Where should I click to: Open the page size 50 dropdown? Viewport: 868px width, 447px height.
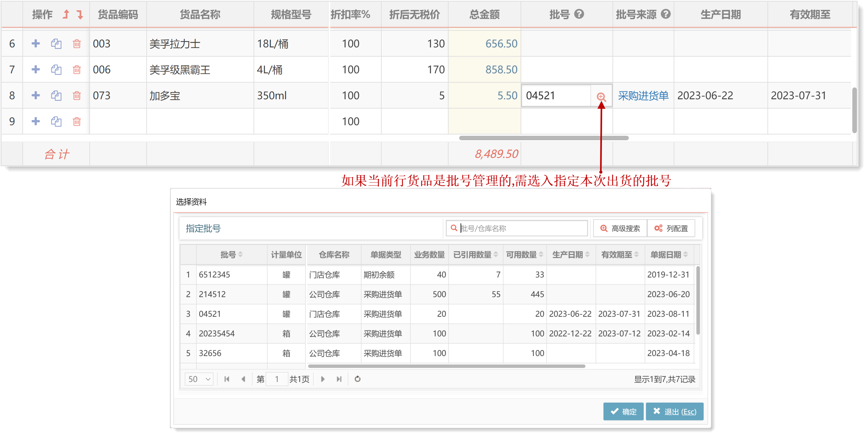tap(199, 379)
